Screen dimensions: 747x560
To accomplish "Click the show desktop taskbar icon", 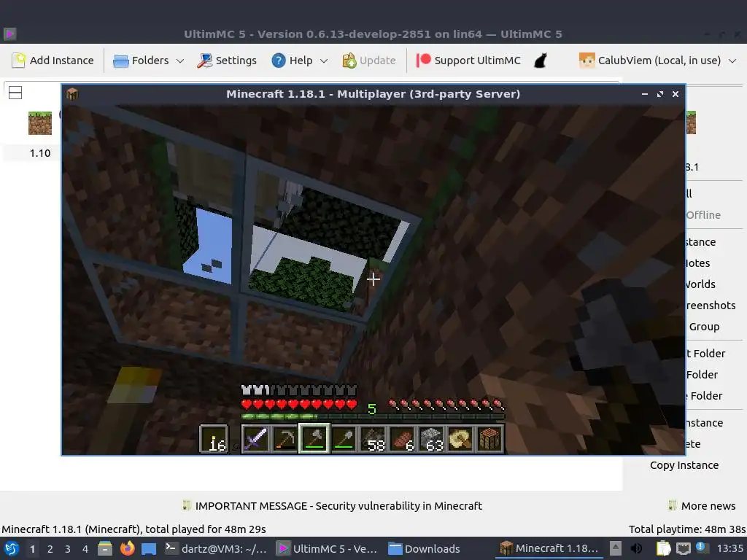I will [149, 548].
